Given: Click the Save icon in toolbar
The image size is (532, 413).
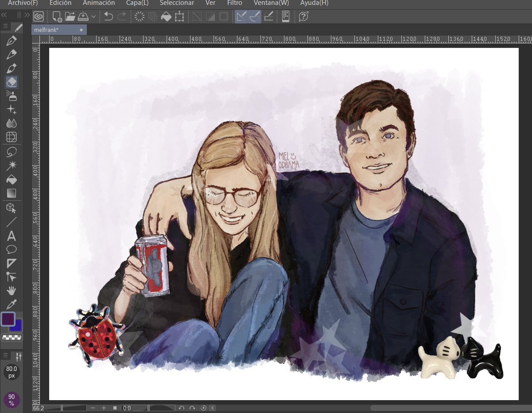Looking at the screenshot, I should click(83, 17).
